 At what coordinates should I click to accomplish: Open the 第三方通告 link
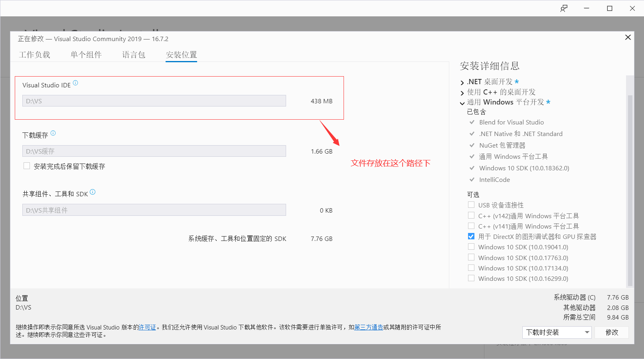368,327
